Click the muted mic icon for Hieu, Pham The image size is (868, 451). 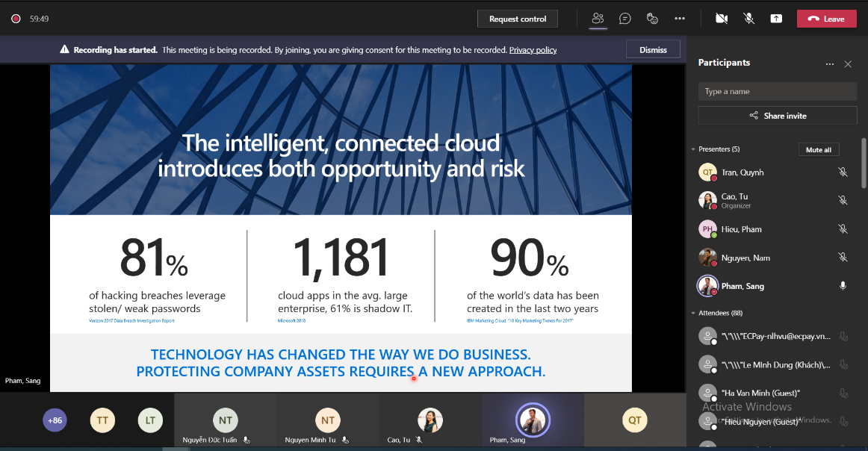point(843,229)
